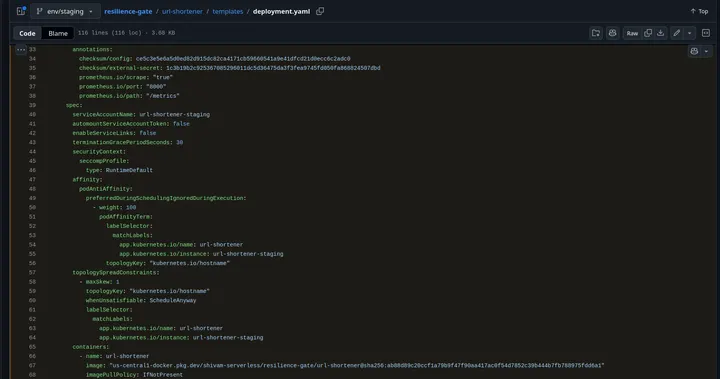Open more edit options dropdown arrow
The width and height of the screenshot is (720, 379).
[x=689, y=33]
